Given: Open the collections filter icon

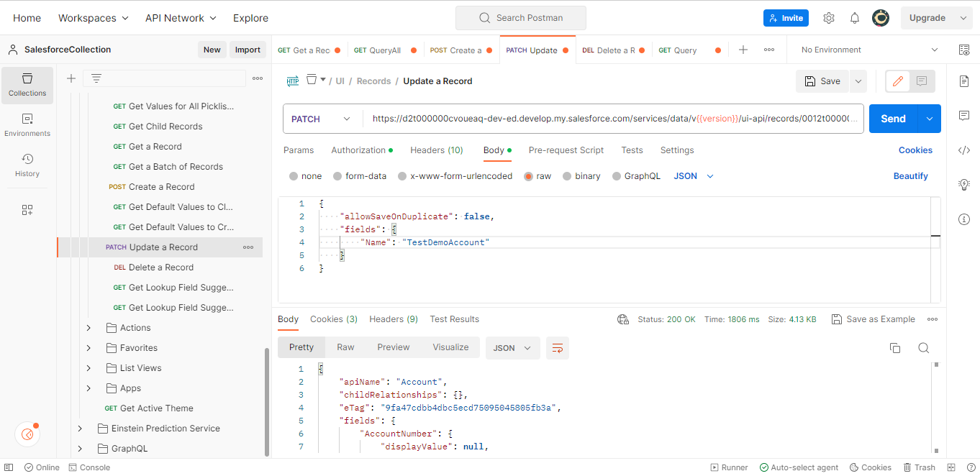Looking at the screenshot, I should (96, 78).
